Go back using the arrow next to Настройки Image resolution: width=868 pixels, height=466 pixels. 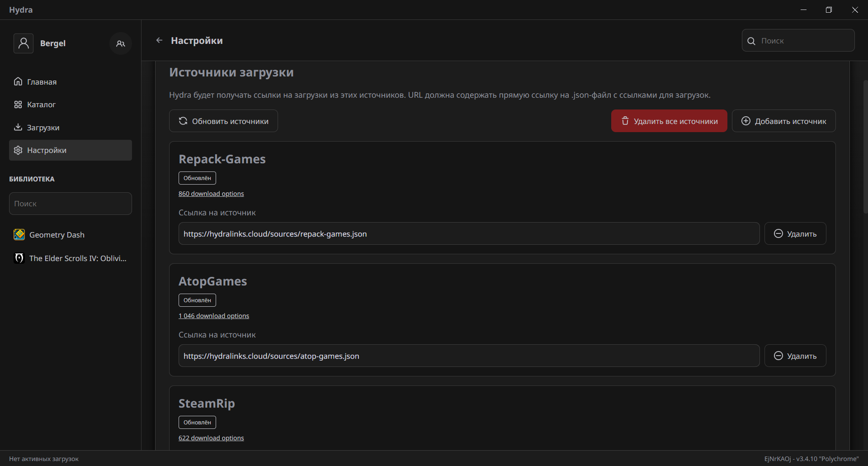coord(159,40)
